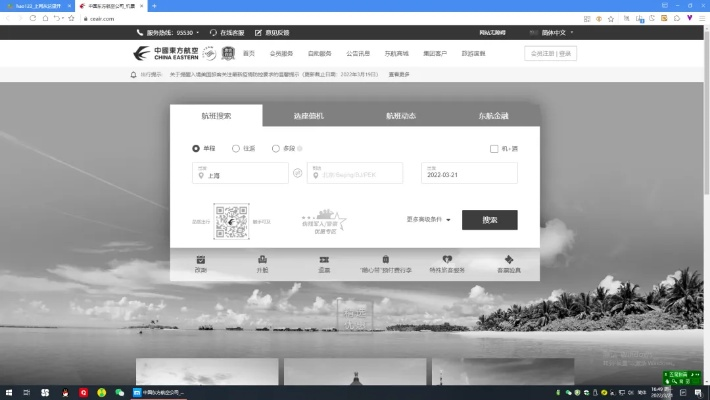Image resolution: width=710 pixels, height=400 pixels.
Task: Click the accessibility link in the top bar
Action: click(492, 33)
